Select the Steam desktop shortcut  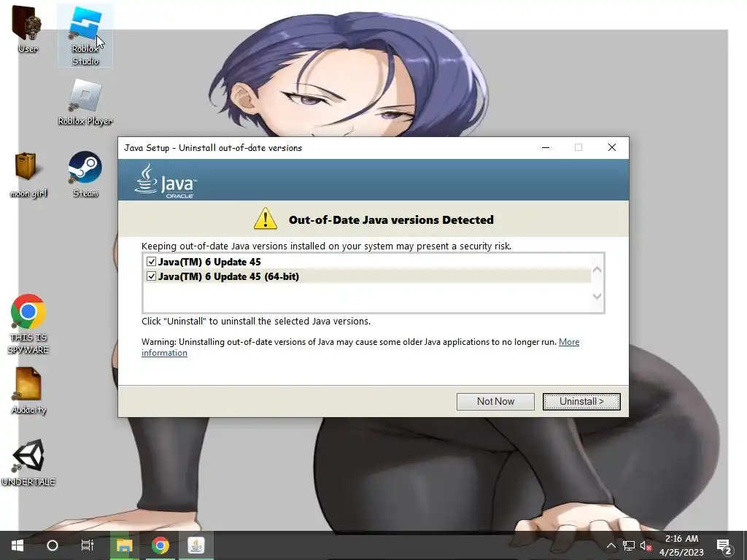click(x=85, y=174)
